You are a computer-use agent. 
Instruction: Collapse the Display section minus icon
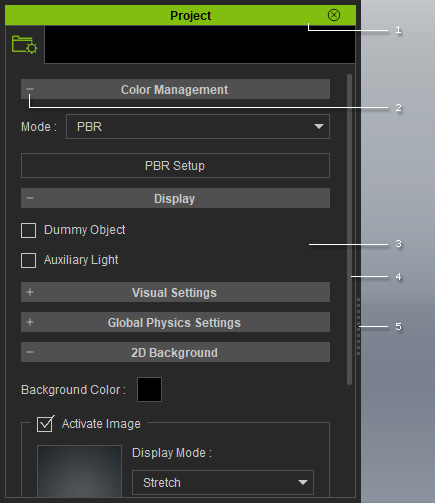tap(30, 198)
